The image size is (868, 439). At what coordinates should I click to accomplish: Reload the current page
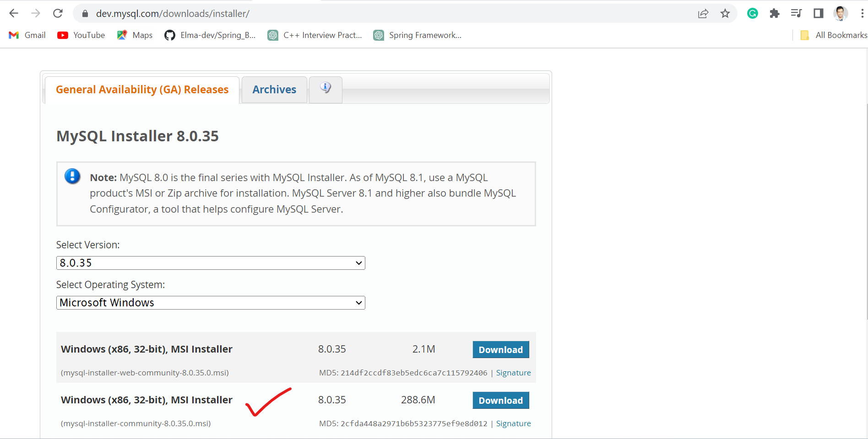58,13
